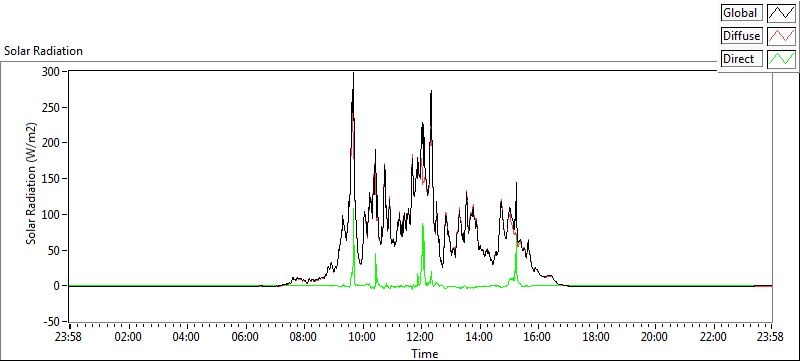Select the Time x-axis label
This screenshot has width=800, height=361.
[x=424, y=354]
